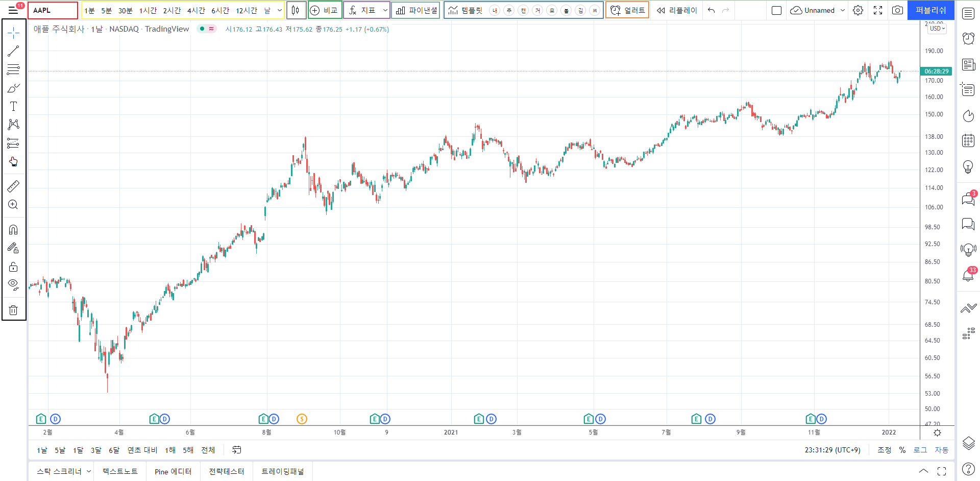The width and height of the screenshot is (980, 481).
Task: Select the long position forecasting tool
Action: pos(13,143)
